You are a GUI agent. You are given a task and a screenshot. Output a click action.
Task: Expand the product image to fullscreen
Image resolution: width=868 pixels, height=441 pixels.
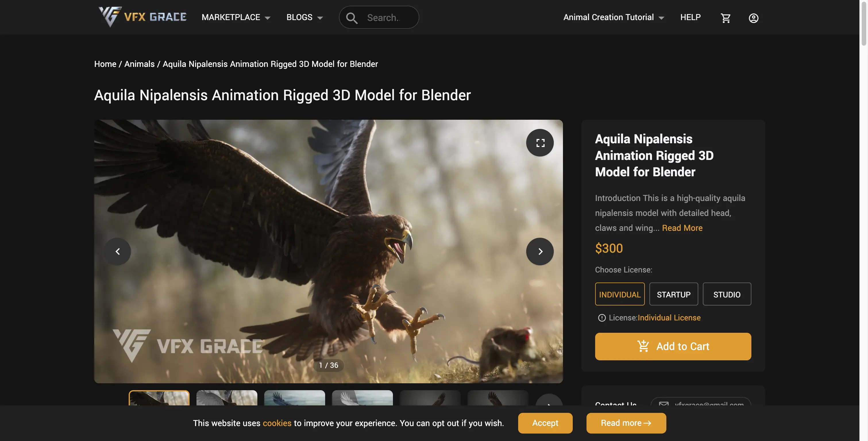539,142
